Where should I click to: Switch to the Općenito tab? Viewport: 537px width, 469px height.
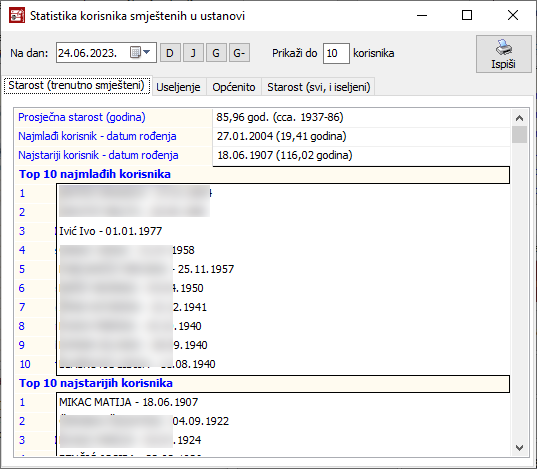(x=234, y=87)
